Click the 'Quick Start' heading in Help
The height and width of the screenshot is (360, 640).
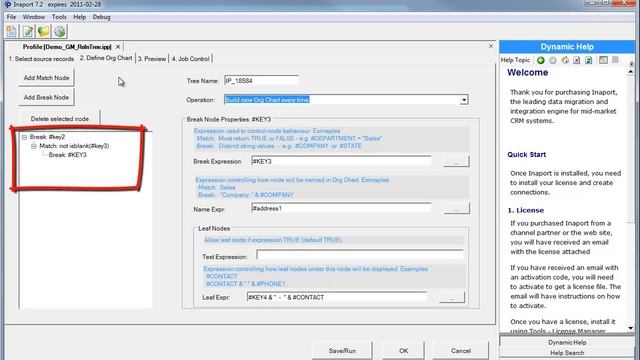pos(527,154)
